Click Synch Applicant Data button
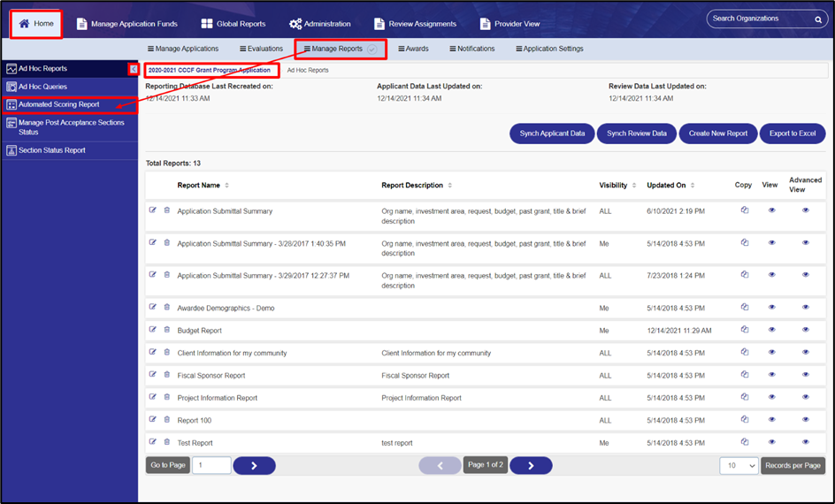835x504 pixels. click(552, 134)
